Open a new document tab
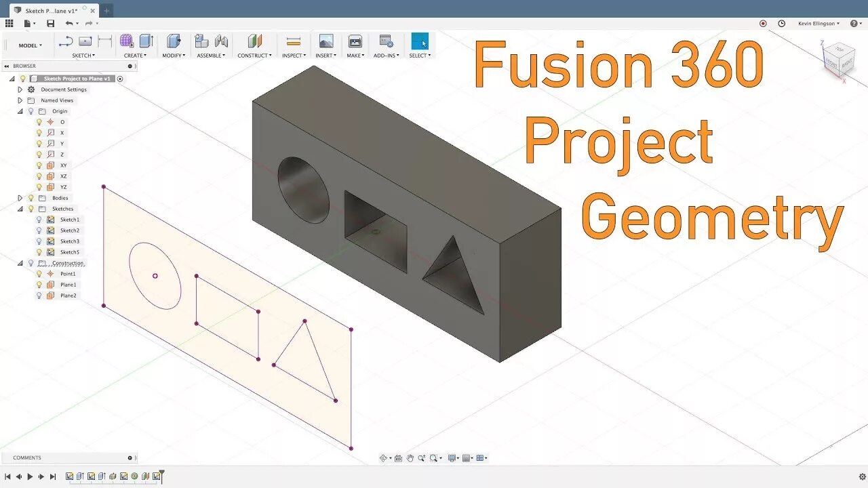Viewport: 868px width, 488px height. coord(107,11)
